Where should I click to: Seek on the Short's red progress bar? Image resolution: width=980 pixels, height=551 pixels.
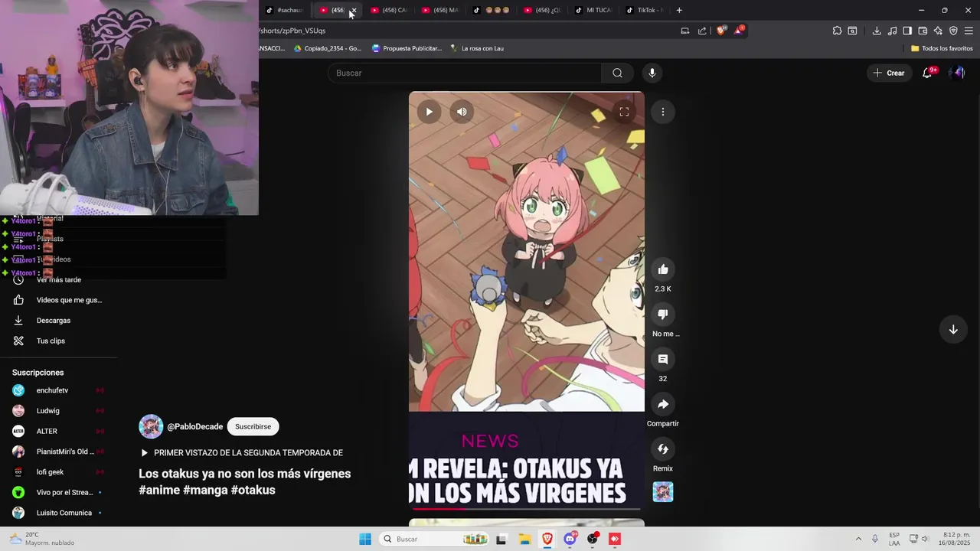(x=526, y=507)
